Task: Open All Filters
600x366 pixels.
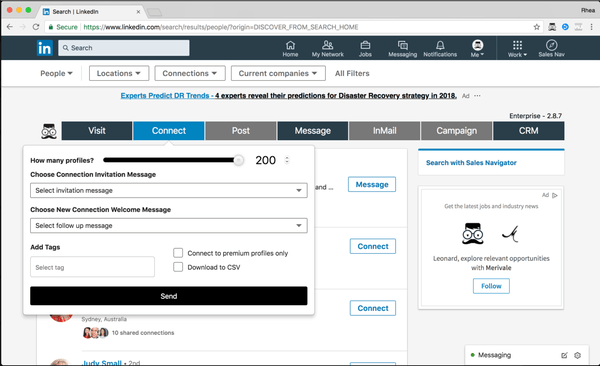Action: 352,73
